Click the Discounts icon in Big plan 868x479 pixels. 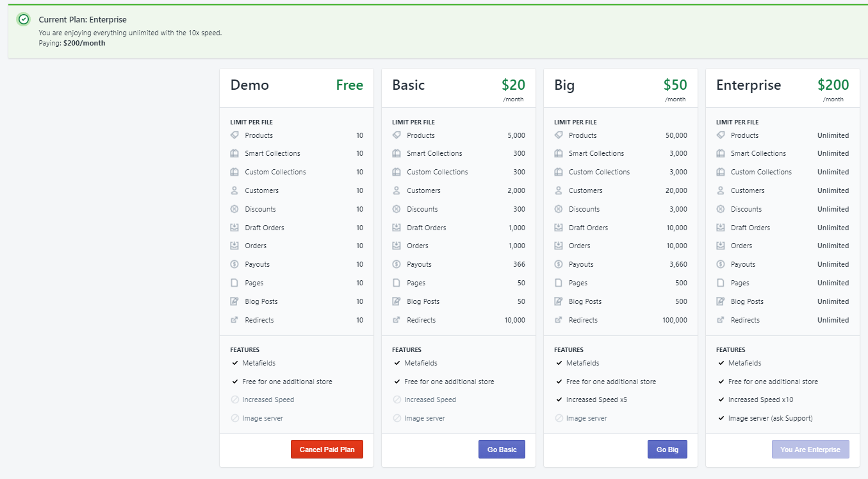559,209
